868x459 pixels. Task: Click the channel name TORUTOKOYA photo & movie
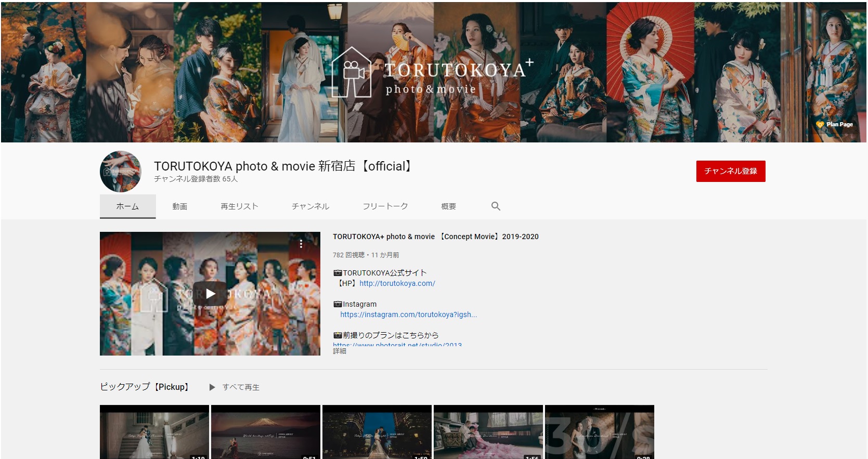[x=284, y=166]
